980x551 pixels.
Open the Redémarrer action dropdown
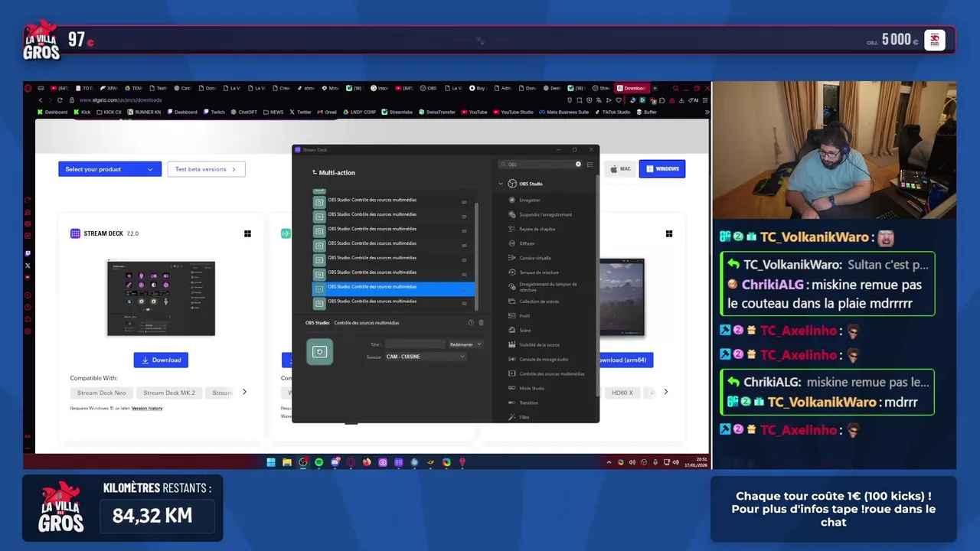tap(465, 344)
